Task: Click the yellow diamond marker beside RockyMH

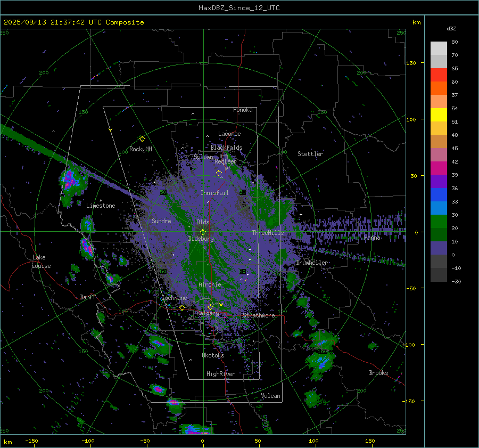Action: tap(142, 139)
